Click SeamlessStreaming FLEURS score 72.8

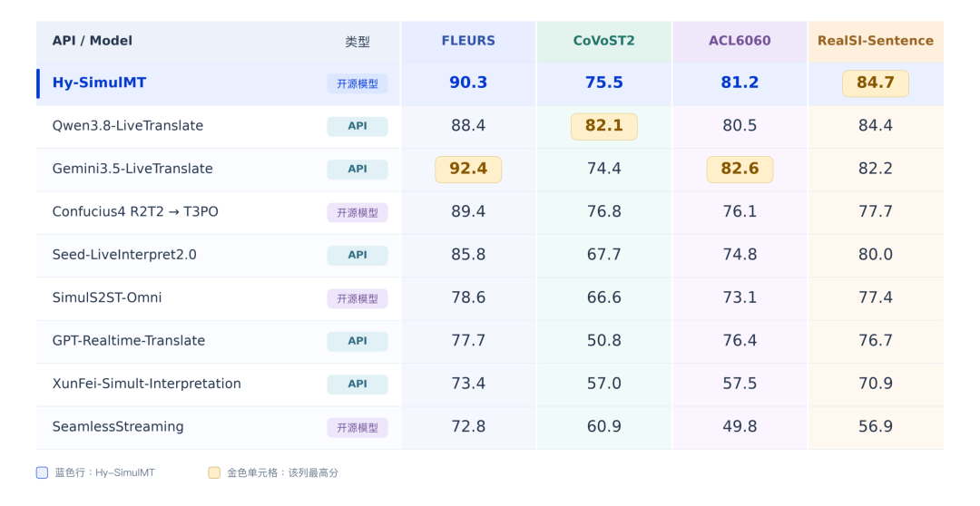[x=468, y=427]
